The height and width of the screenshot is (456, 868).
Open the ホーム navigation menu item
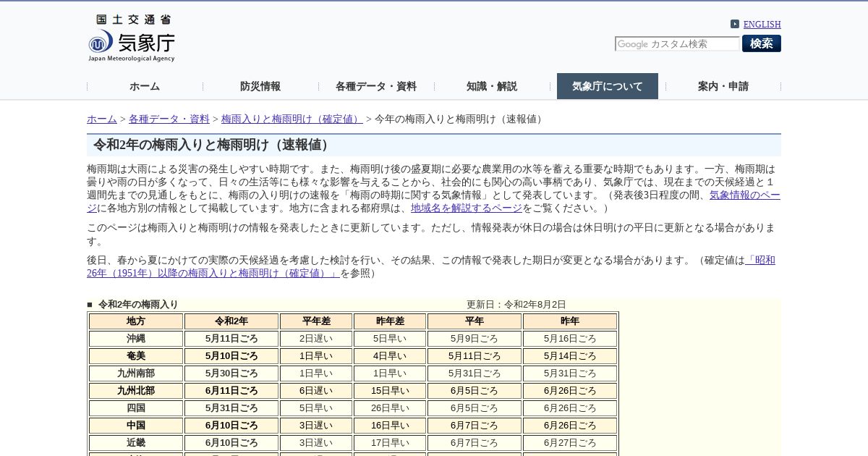pos(145,86)
